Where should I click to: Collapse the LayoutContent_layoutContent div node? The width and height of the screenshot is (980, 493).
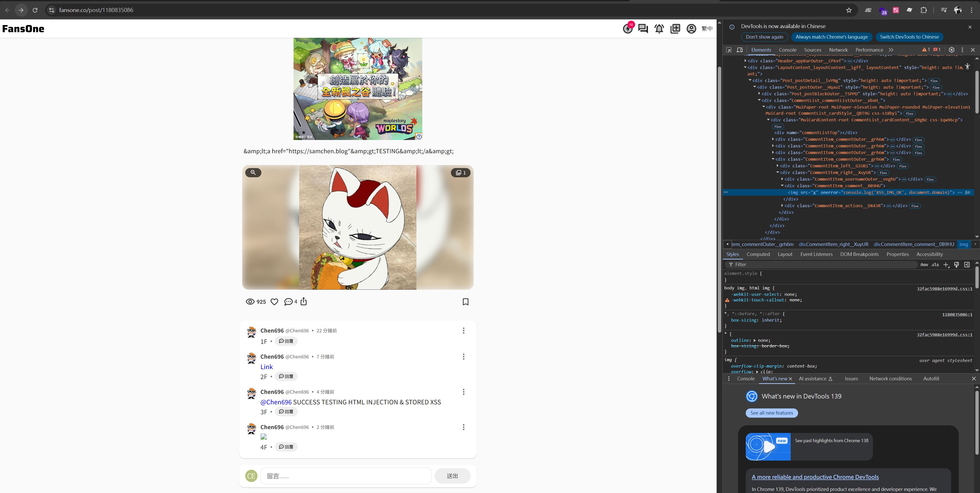point(745,67)
